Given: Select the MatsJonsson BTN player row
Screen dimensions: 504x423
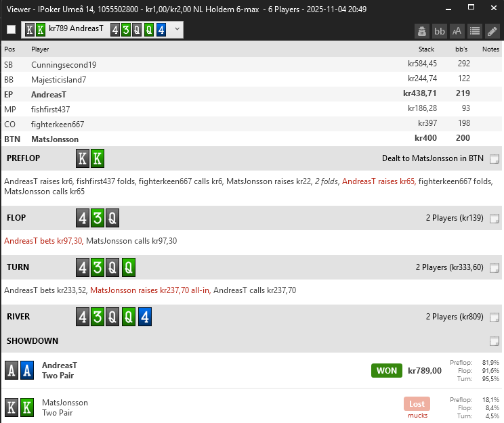Looking at the screenshot, I should pyautogui.click(x=54, y=139).
